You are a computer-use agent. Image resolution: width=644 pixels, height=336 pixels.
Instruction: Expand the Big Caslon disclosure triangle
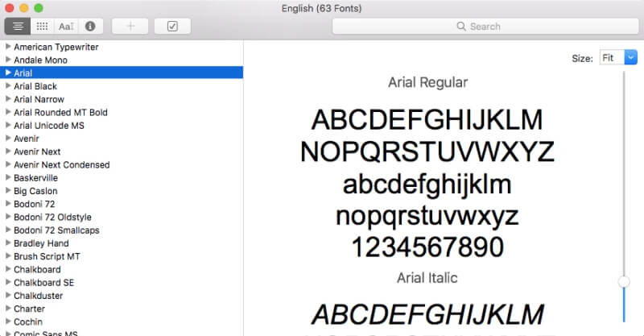pyautogui.click(x=8, y=190)
